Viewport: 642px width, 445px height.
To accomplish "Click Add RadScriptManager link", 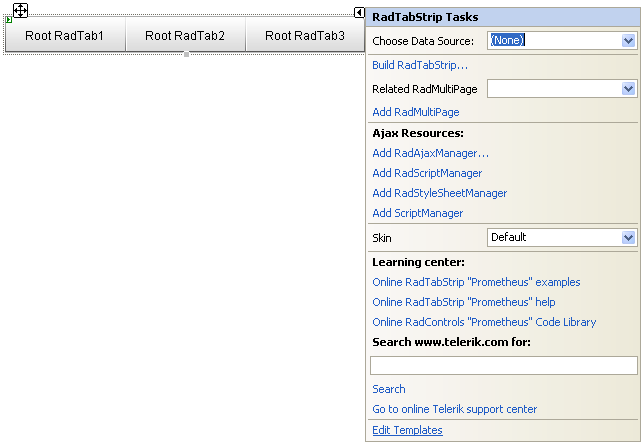I will [x=427, y=173].
